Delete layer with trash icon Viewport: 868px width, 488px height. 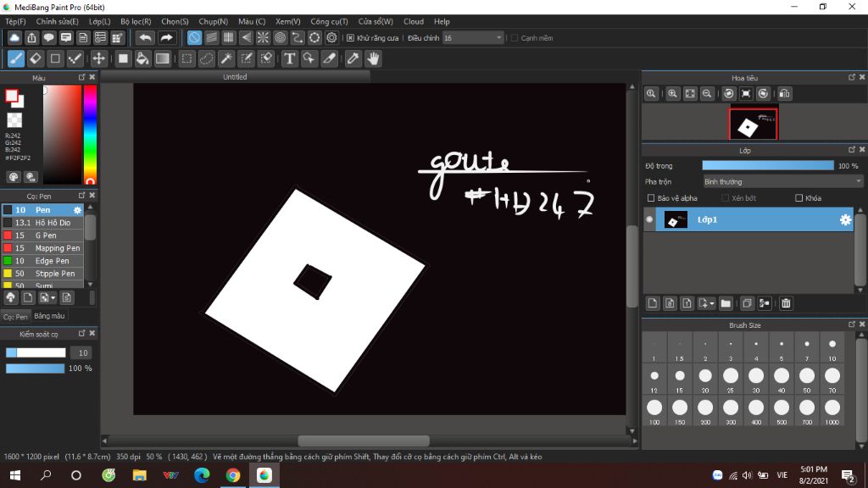click(x=786, y=303)
